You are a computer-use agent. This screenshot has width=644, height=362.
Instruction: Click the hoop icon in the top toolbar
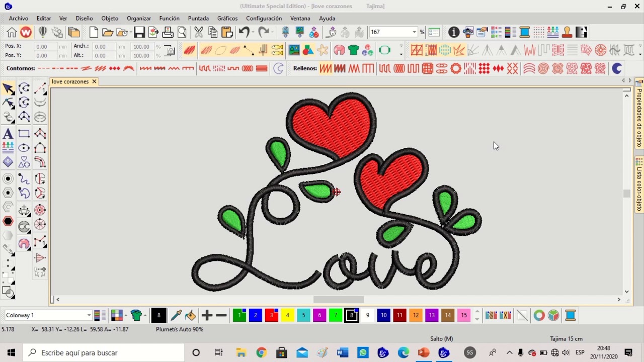385,50
